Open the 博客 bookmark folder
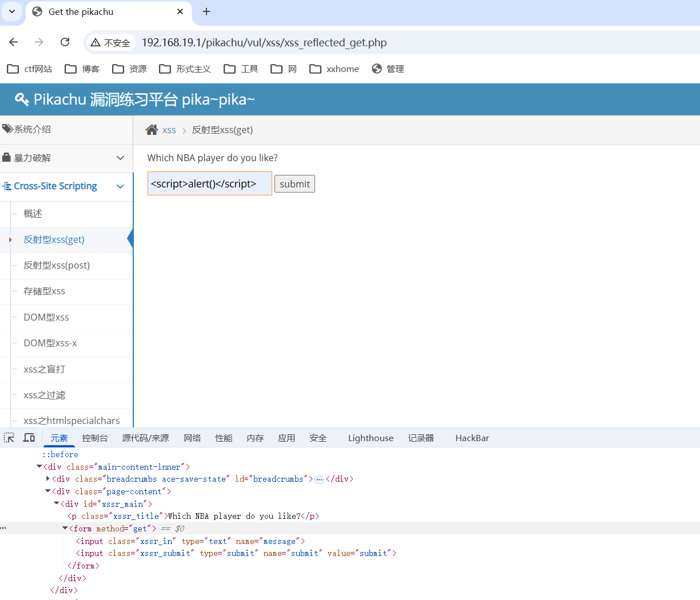This screenshot has width=700, height=600. point(82,69)
